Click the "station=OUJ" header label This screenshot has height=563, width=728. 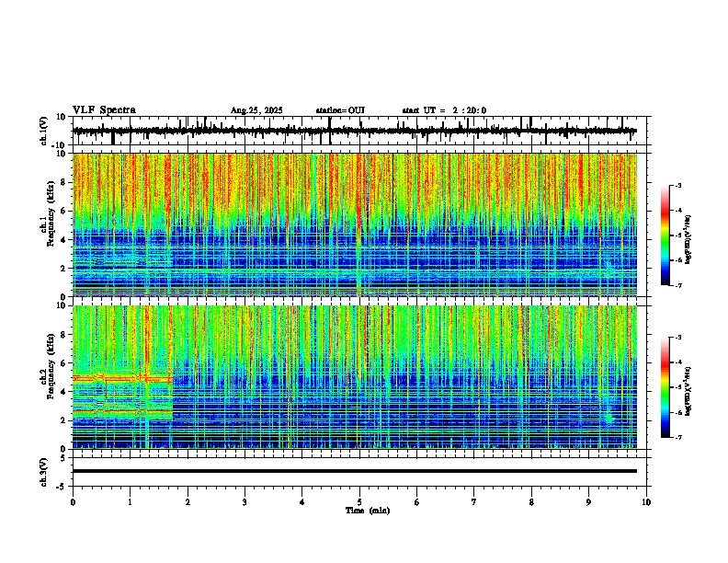pyautogui.click(x=340, y=110)
